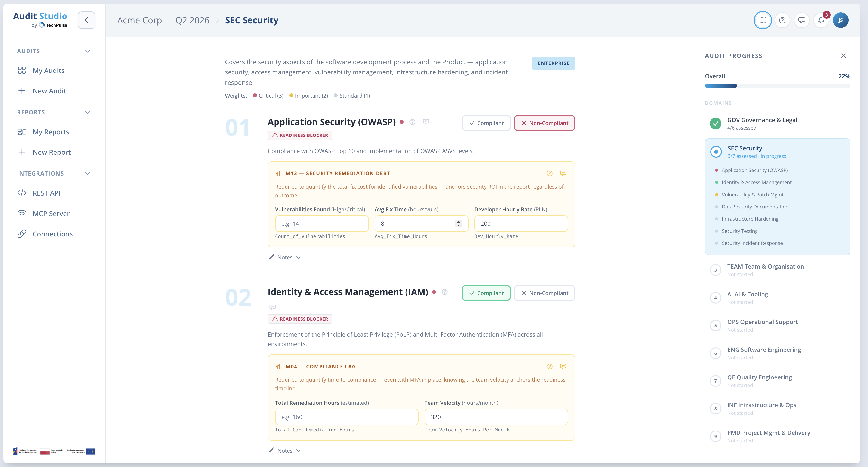Jump to Infrastructure Hardening in progress list
Viewport: 868px width, 467px height.
[750, 219]
